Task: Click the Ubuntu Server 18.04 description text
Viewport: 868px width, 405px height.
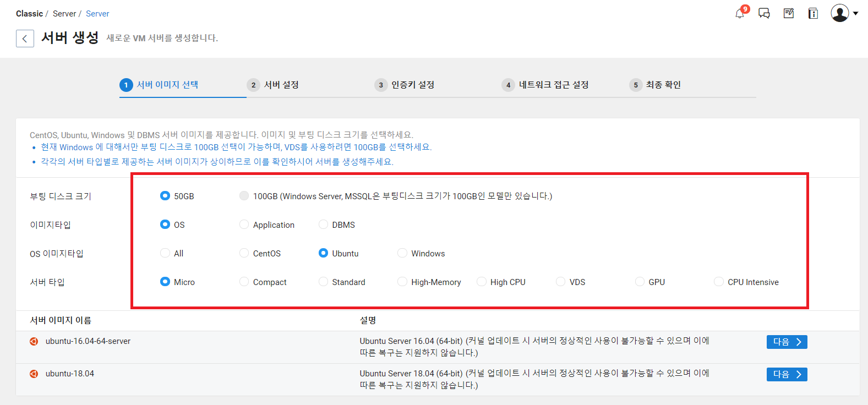Action: point(534,379)
